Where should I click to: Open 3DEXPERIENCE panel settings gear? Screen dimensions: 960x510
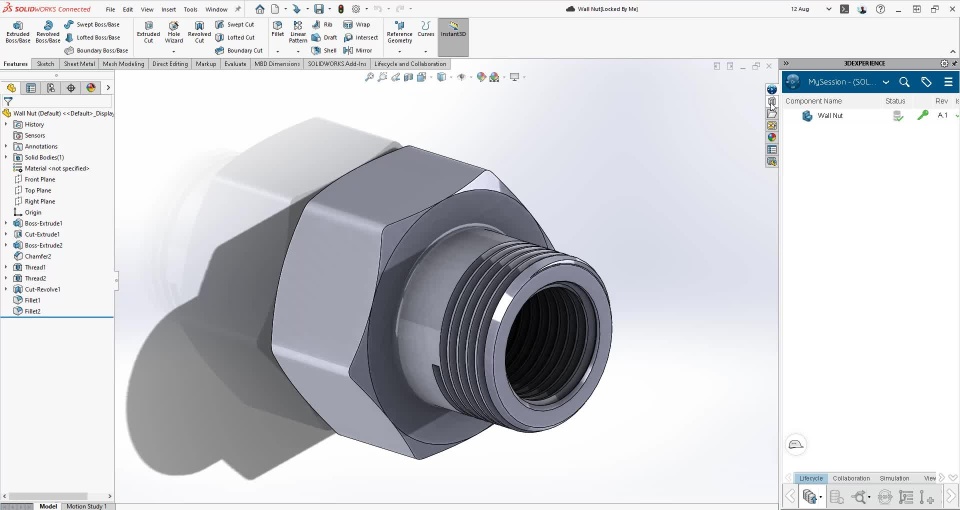[944, 64]
